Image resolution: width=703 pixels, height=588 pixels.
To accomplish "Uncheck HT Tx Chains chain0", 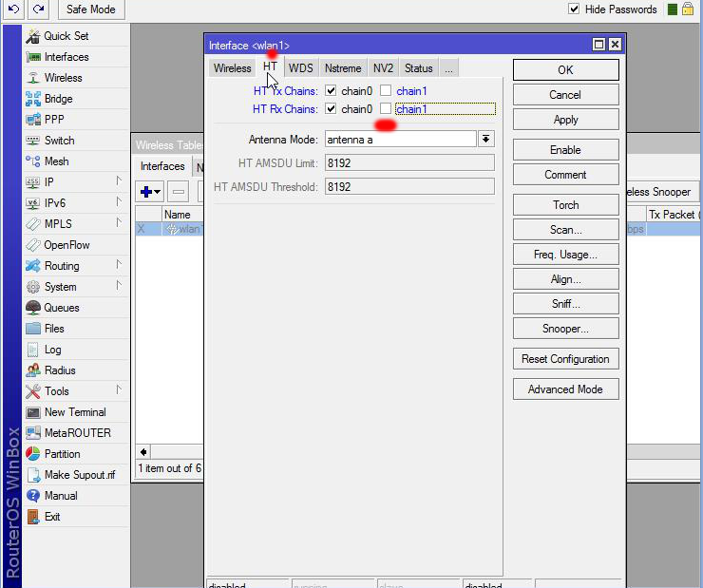I will point(331,90).
